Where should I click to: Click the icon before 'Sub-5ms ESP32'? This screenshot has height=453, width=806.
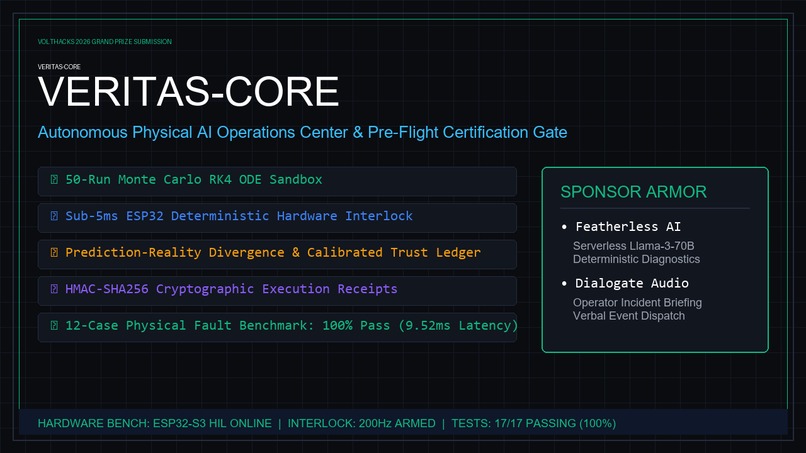(x=54, y=216)
